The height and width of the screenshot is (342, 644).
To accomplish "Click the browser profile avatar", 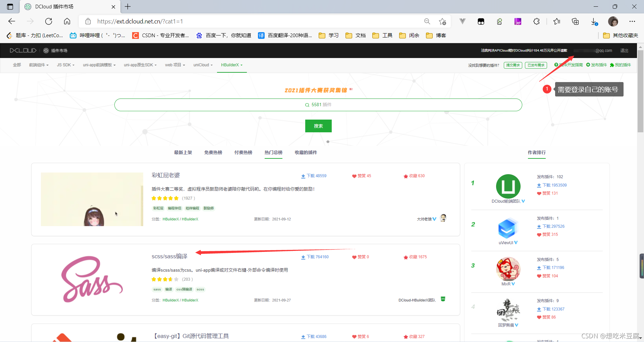I will click(x=613, y=21).
